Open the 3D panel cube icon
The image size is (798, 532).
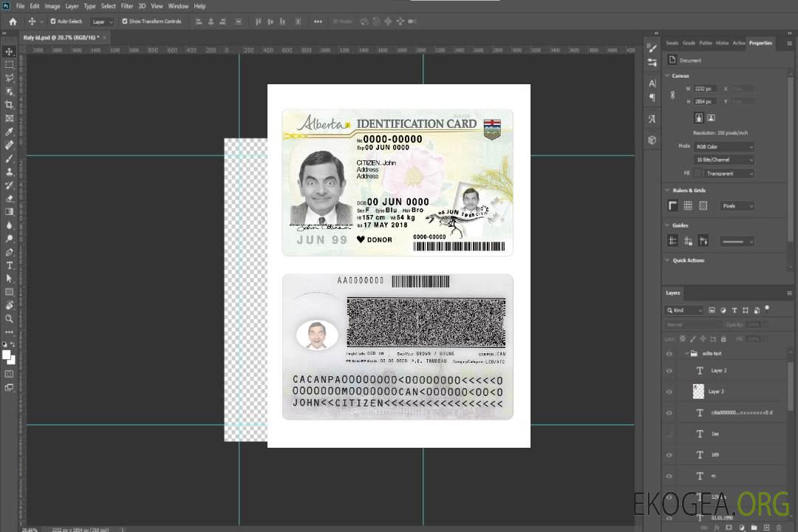coord(652,140)
